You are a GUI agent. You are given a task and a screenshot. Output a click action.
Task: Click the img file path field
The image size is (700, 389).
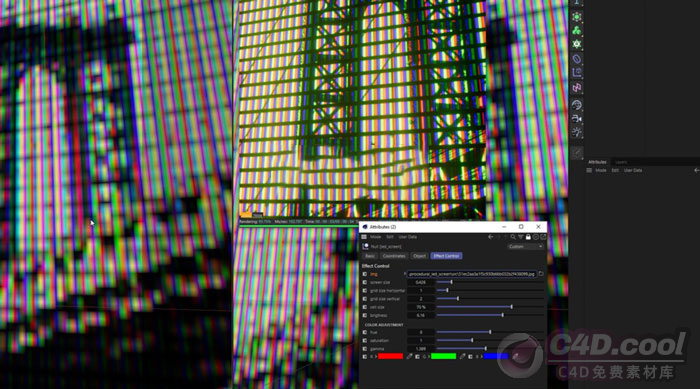click(472, 274)
